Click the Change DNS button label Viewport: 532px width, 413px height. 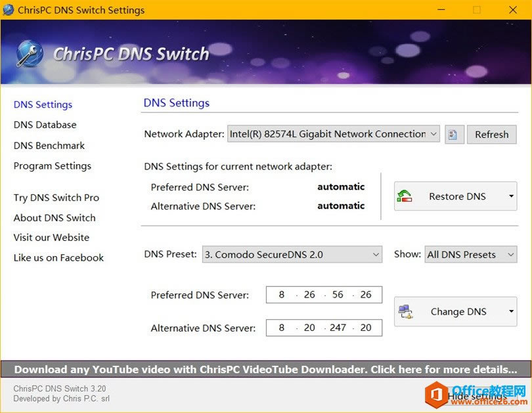point(458,312)
